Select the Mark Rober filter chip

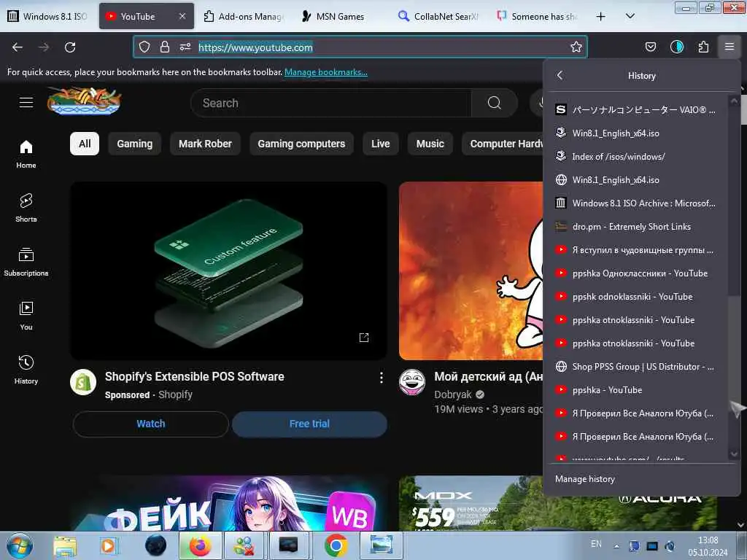click(x=205, y=144)
